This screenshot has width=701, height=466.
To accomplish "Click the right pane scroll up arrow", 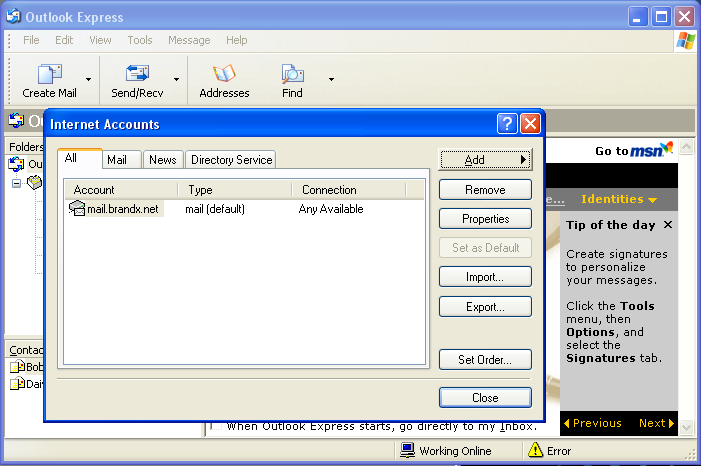I will 686,147.
